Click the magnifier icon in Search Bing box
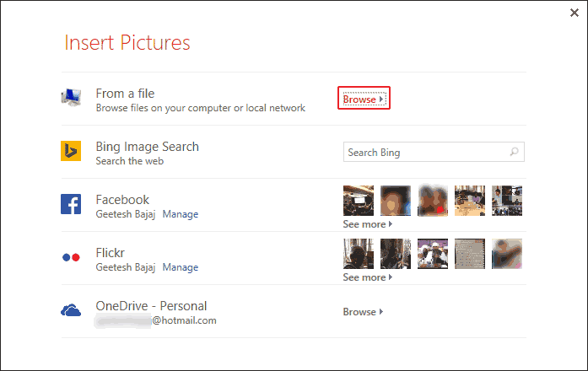588x371 pixels. coord(514,152)
